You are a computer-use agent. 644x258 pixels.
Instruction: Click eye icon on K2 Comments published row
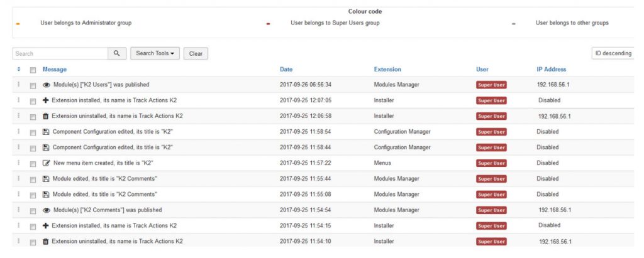47,210
